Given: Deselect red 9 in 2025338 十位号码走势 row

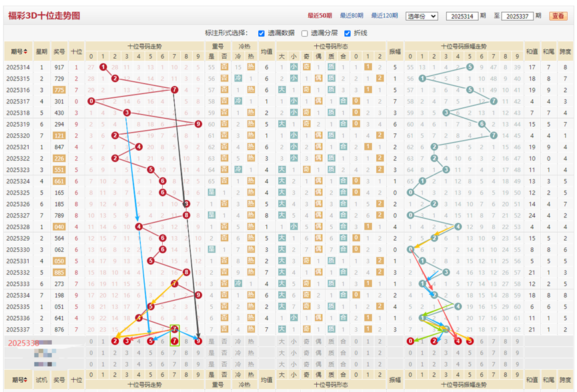Looking at the screenshot, I should (198, 341).
